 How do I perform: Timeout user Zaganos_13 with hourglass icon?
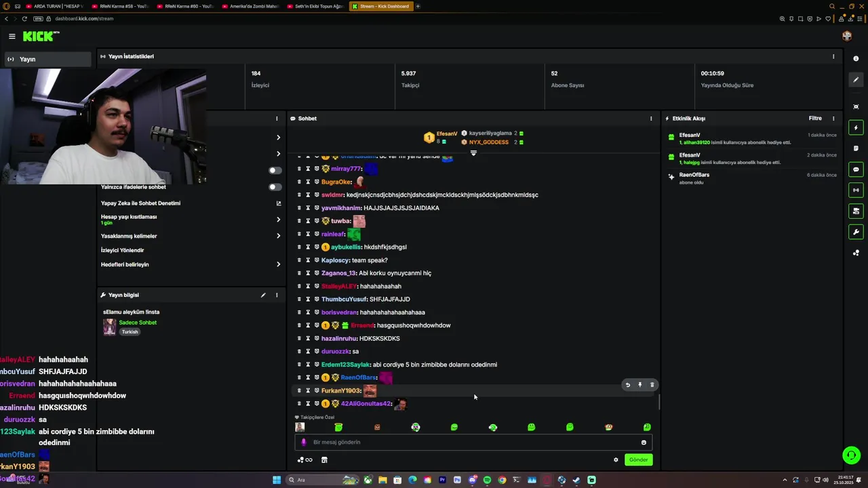308,273
